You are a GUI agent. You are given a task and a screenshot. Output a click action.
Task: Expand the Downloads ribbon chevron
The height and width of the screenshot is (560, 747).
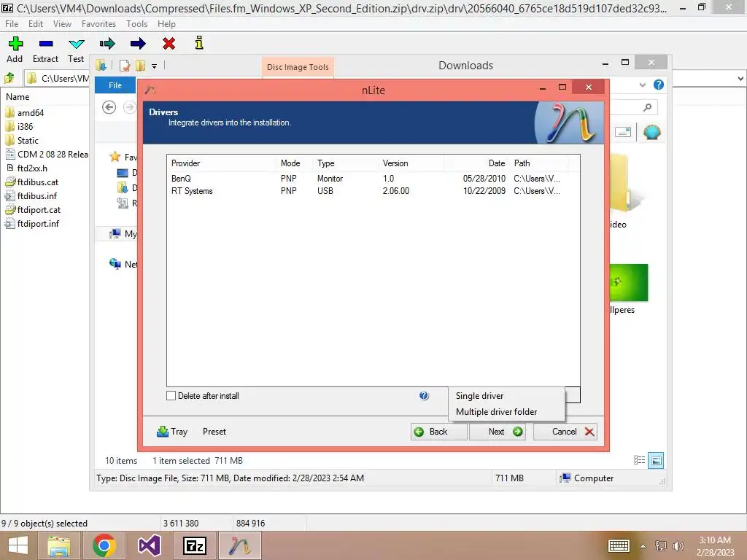tap(642, 85)
